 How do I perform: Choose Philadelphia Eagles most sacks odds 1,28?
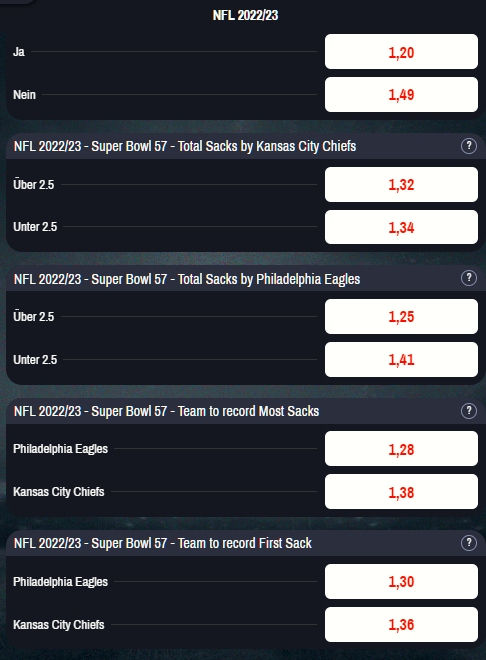pos(401,449)
